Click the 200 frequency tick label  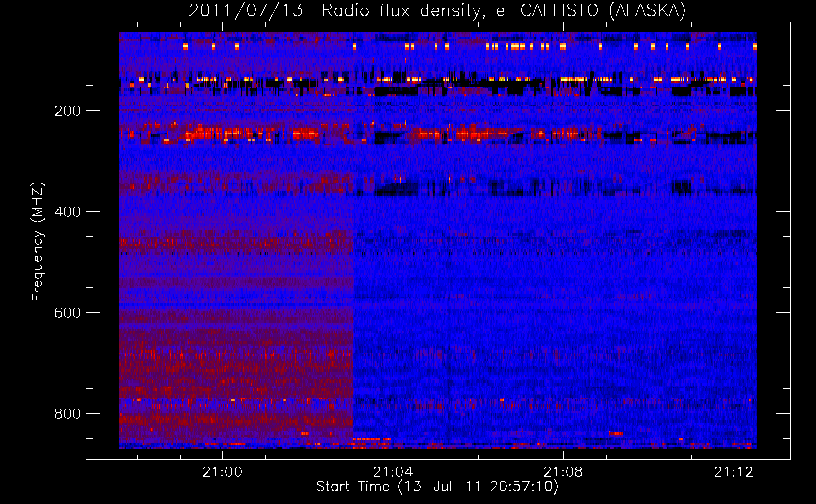[67, 111]
